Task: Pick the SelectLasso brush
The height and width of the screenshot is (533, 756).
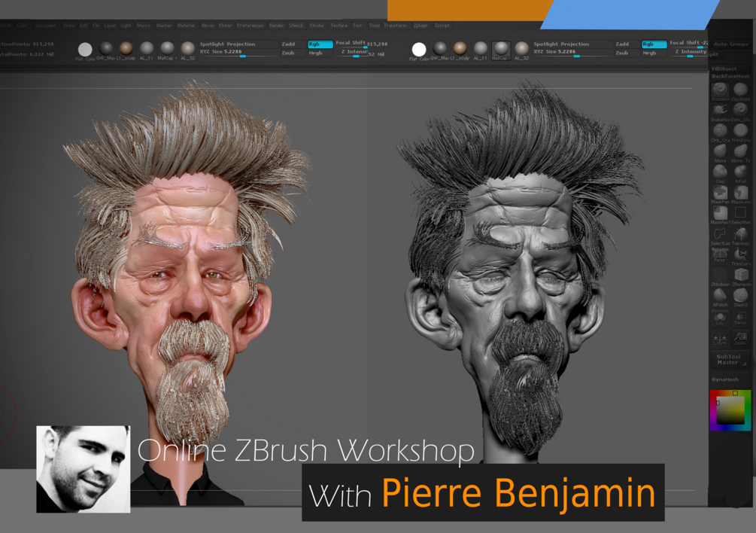Action: tap(720, 236)
